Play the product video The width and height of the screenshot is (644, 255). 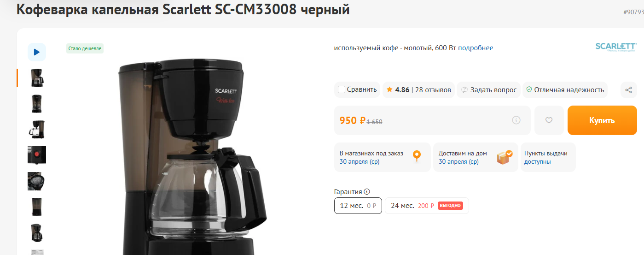37,52
